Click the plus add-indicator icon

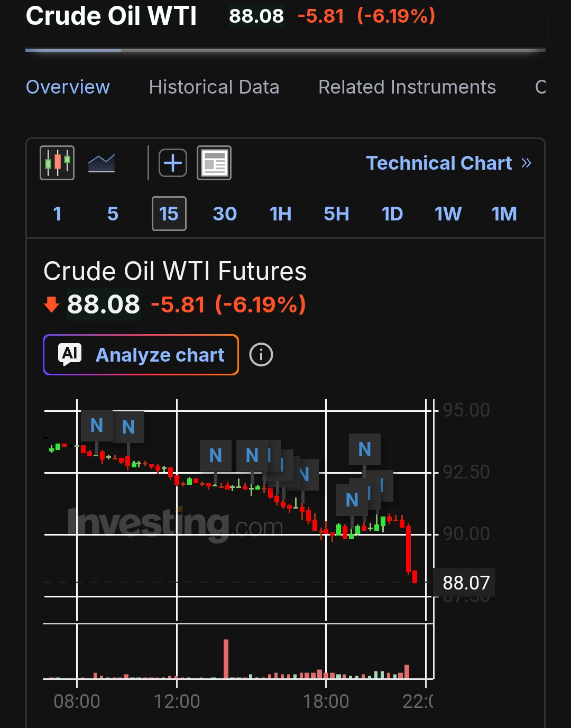[x=173, y=163]
